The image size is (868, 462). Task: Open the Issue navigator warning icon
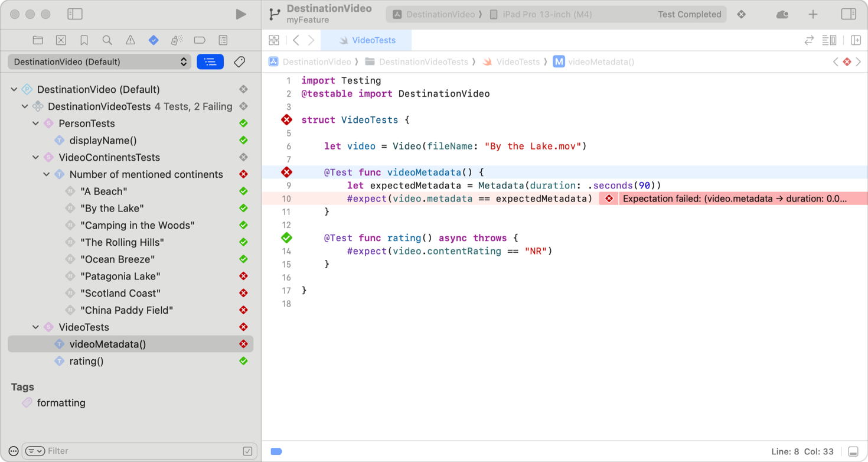click(x=130, y=40)
